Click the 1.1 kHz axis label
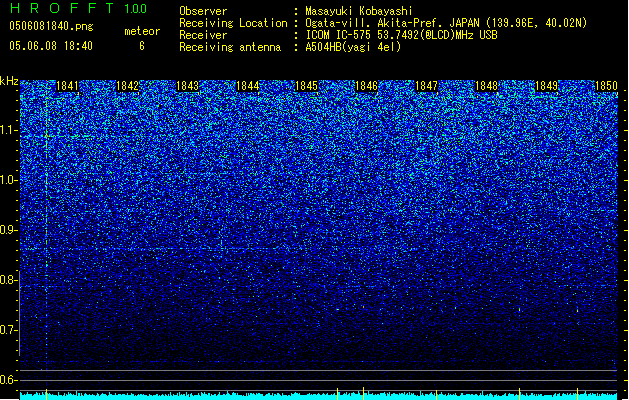This screenshot has width=629, height=400. click(9, 131)
